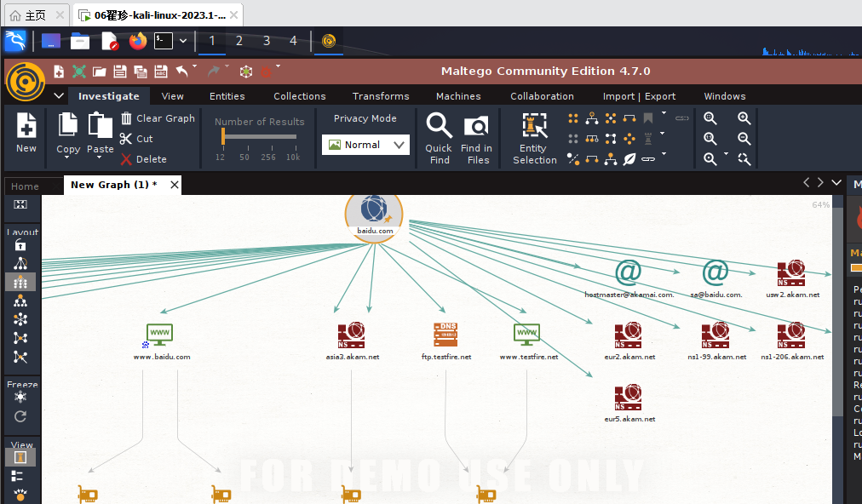Click the save-as ABC floppy icon
Image resolution: width=862 pixels, height=504 pixels.
(160, 72)
